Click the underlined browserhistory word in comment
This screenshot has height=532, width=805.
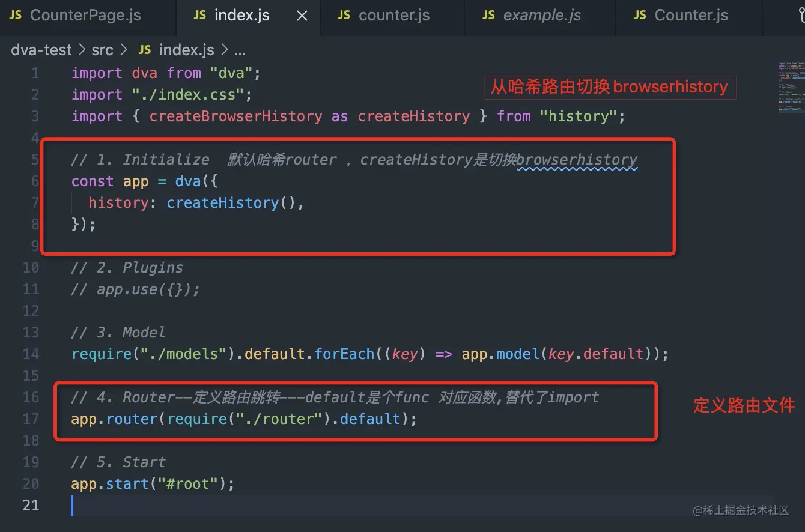point(577,160)
